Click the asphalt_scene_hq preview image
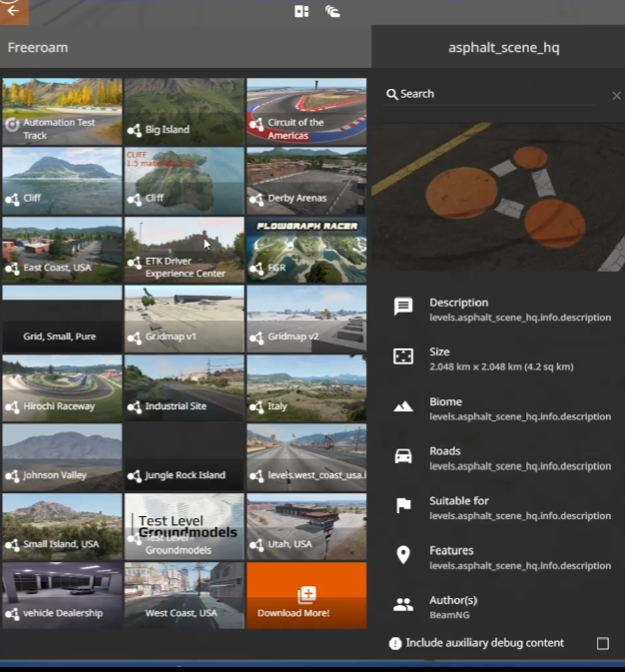The image size is (625, 672). pyautogui.click(x=498, y=197)
